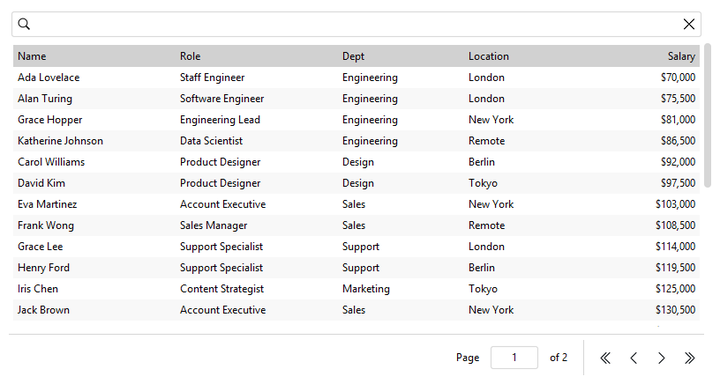
Task: Select the Henry Ford name cell
Action: pyautogui.click(x=94, y=267)
